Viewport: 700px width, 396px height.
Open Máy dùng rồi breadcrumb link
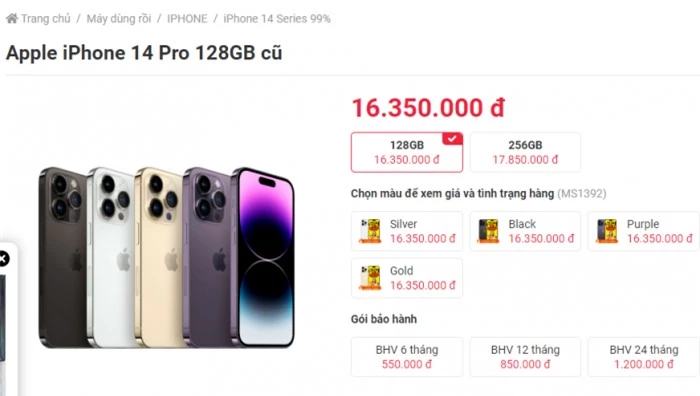[119, 19]
